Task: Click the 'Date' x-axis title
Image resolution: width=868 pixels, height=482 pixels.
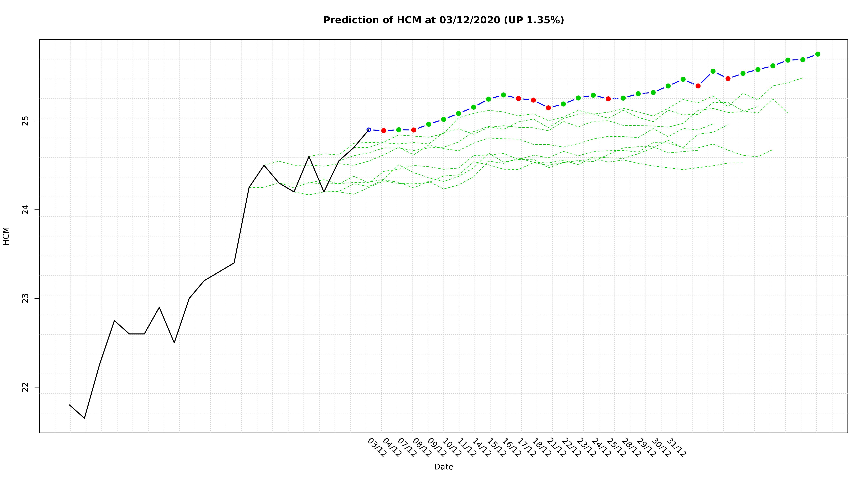Action: (443, 467)
